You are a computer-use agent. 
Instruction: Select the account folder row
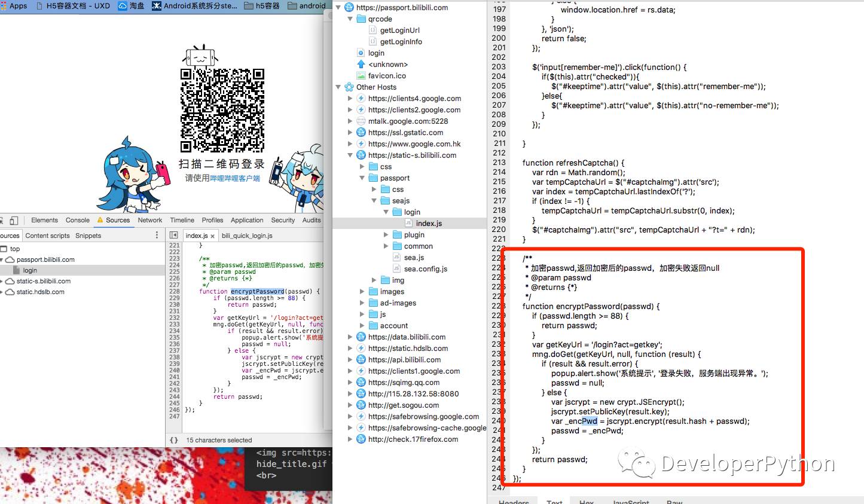(394, 326)
